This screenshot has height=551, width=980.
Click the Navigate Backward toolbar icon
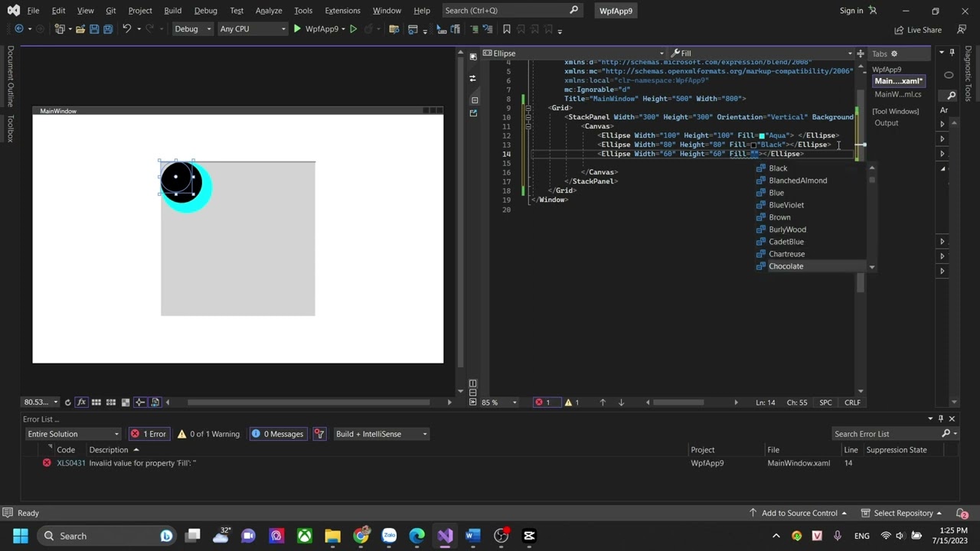click(x=19, y=29)
